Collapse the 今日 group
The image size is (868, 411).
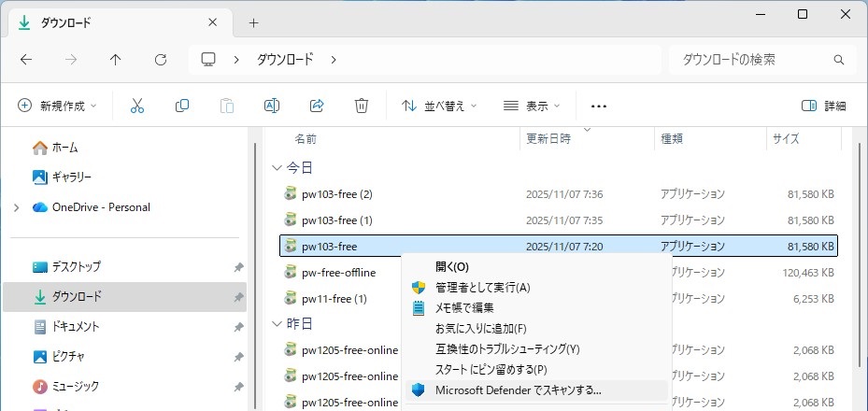[x=276, y=167]
